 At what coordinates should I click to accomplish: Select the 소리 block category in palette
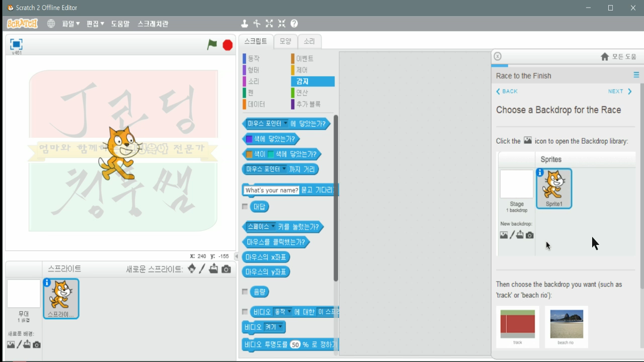254,81
